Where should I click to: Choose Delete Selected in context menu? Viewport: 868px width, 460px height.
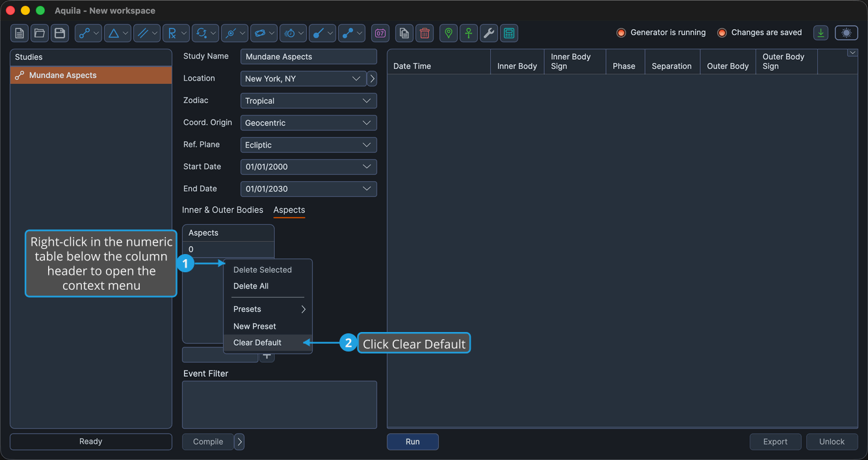click(x=263, y=270)
